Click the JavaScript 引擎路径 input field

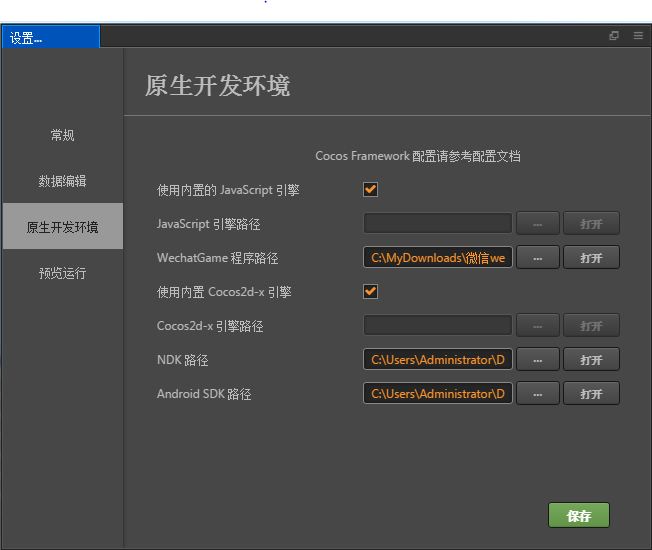(x=437, y=224)
